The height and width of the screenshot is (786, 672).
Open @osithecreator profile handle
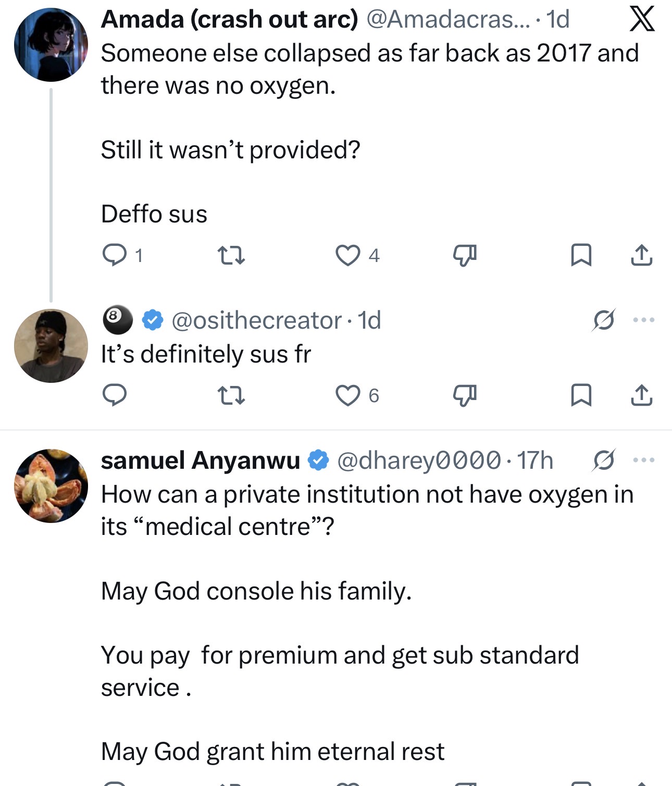(x=256, y=320)
